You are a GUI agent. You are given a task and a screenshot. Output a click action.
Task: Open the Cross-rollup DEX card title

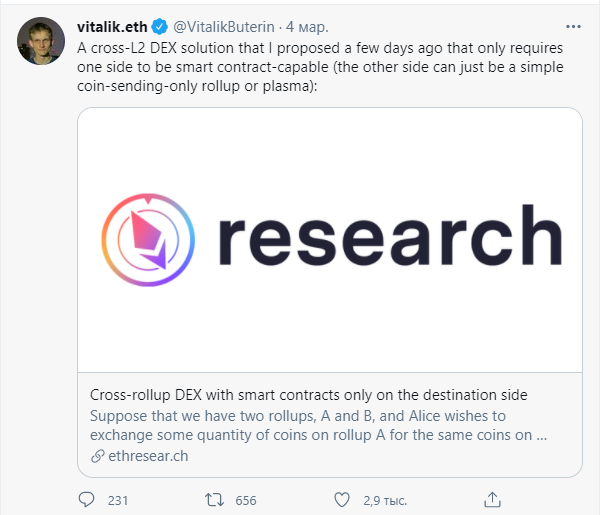click(x=309, y=394)
